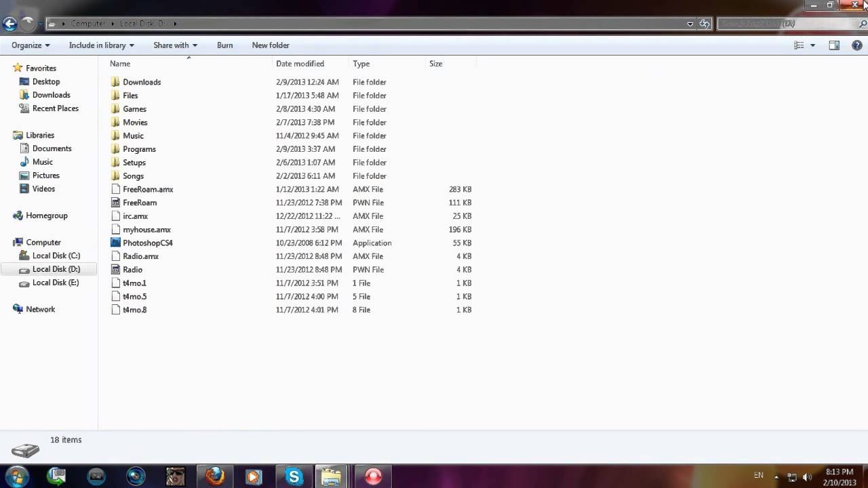Select the Songs folder icon
This screenshot has height=488, width=868.
[x=115, y=176]
